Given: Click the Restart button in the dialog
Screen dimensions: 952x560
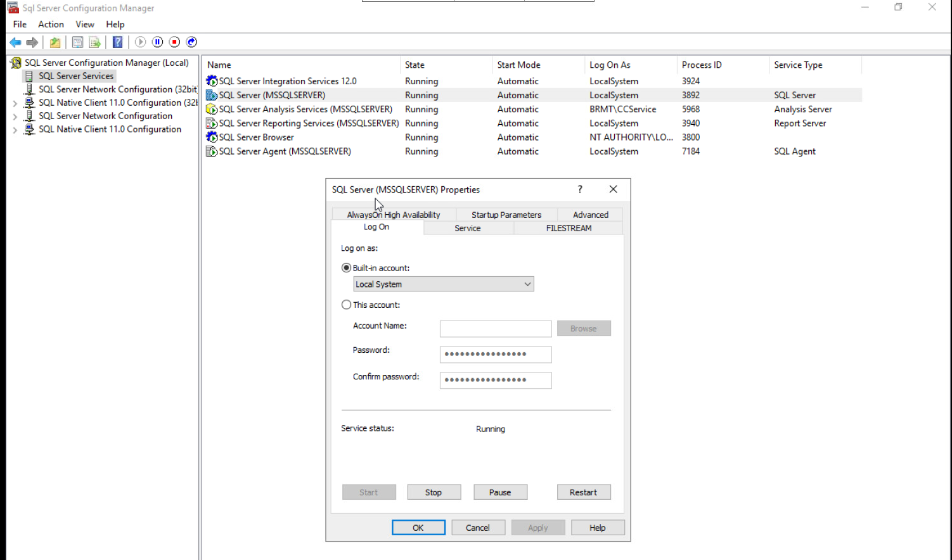Looking at the screenshot, I should tap(584, 492).
